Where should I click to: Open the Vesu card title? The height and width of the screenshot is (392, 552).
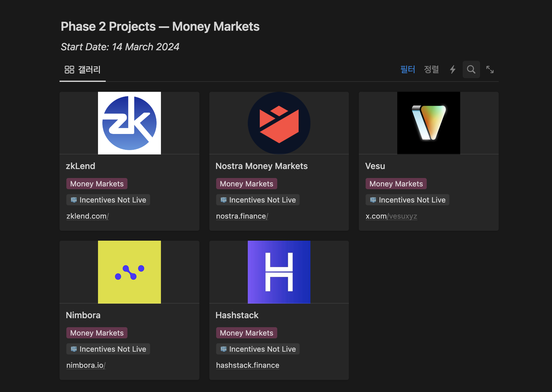click(x=375, y=166)
